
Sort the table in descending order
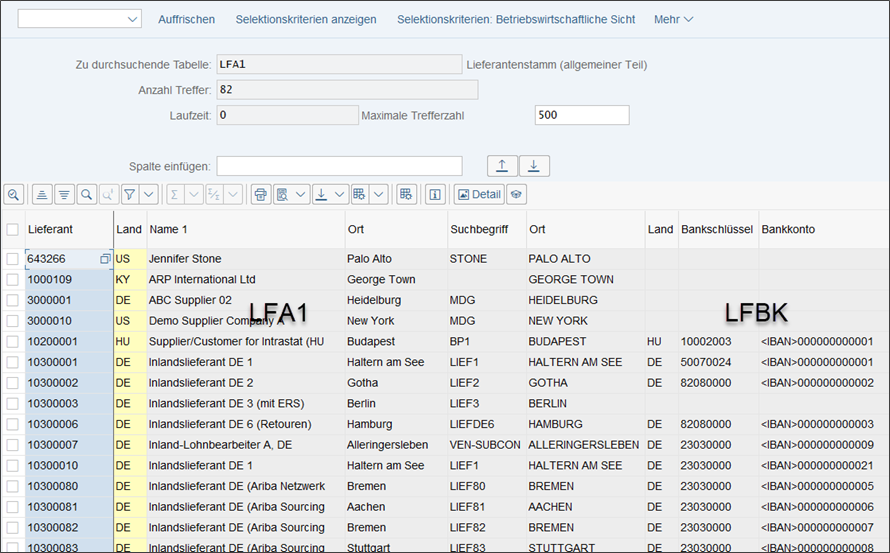point(64,194)
